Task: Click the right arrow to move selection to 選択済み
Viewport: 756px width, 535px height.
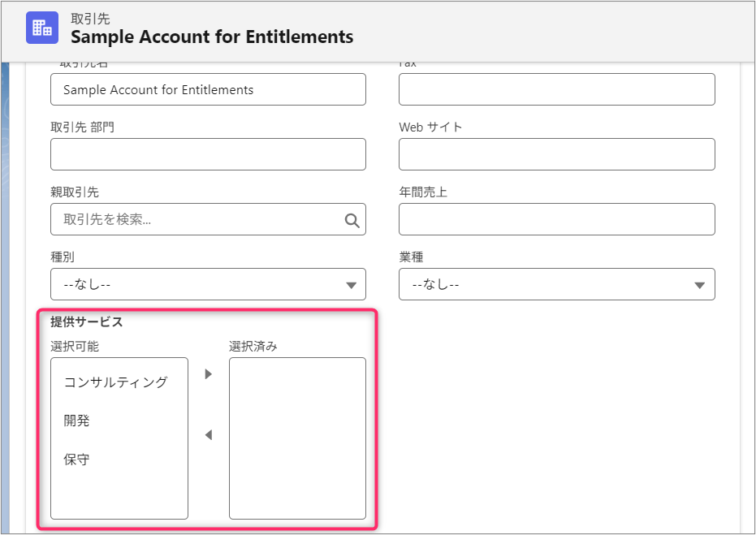Action: click(208, 374)
